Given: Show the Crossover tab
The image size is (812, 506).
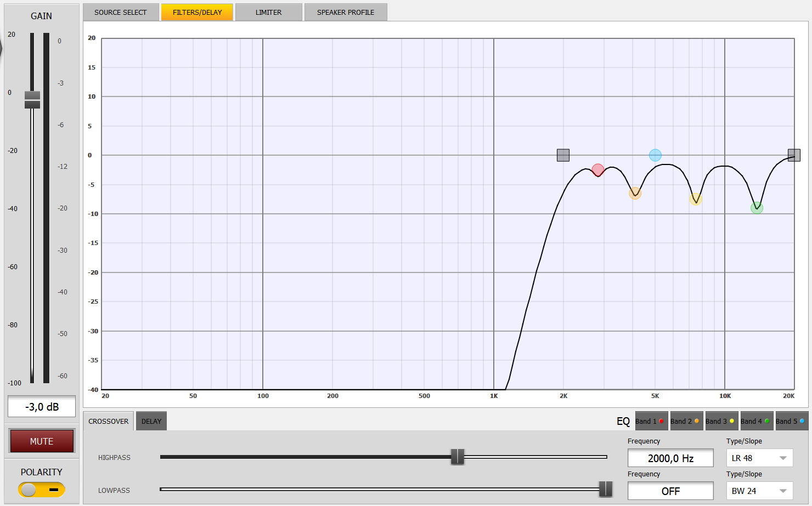Looking at the screenshot, I should [109, 421].
